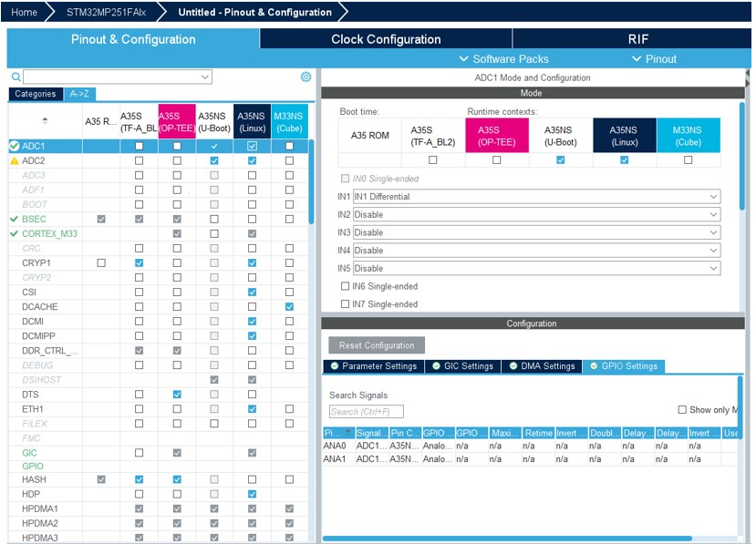Screen dimensions: 756x544
Task: Click GIC Settings tab check icon
Action: tap(436, 366)
